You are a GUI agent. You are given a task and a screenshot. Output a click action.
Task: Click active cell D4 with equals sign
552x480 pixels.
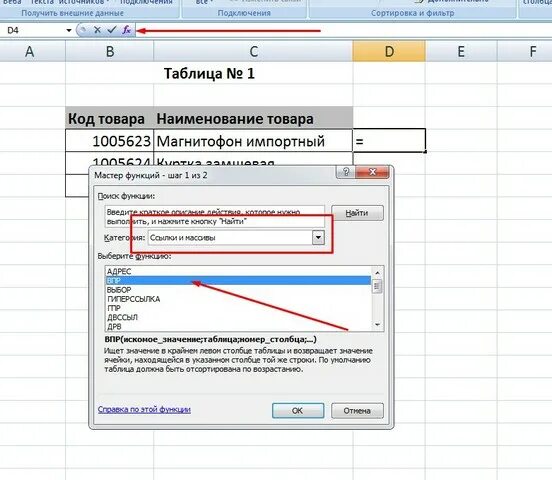(389, 141)
